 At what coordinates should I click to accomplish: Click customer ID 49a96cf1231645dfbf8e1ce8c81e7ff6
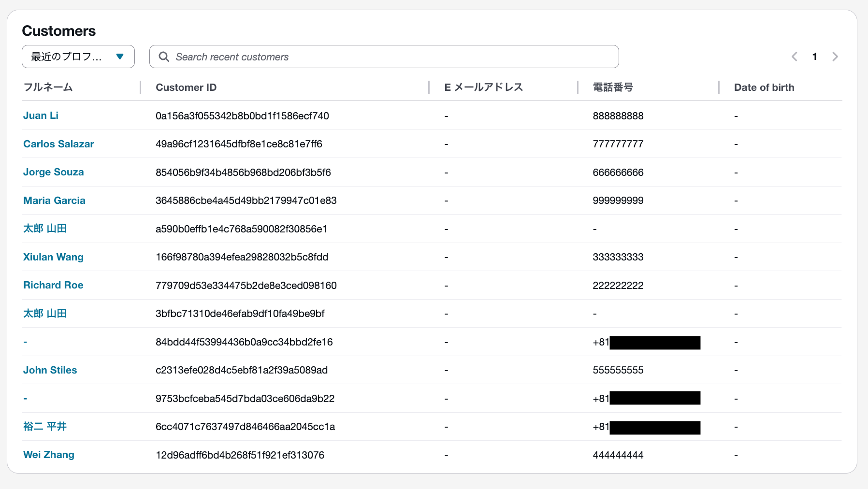(239, 144)
